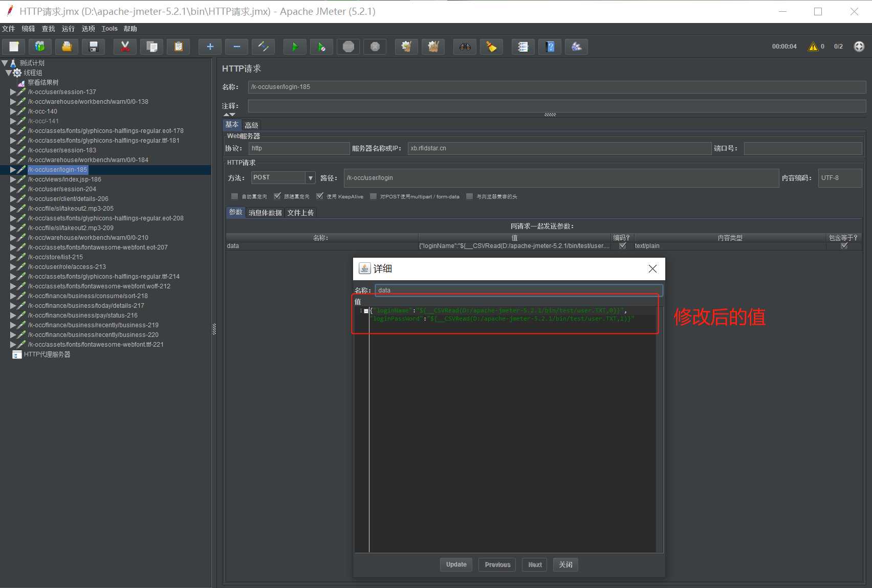Click the Clear All results icon

(433, 47)
